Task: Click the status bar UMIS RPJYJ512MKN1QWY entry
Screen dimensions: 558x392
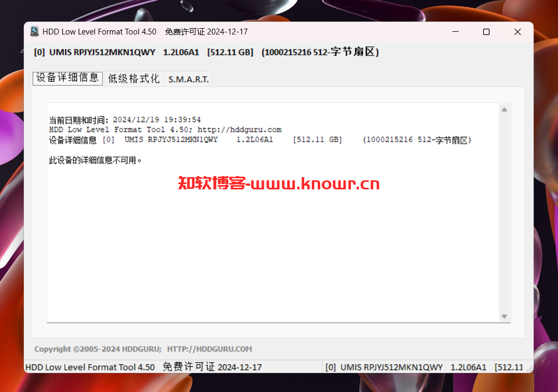Action: point(424,367)
